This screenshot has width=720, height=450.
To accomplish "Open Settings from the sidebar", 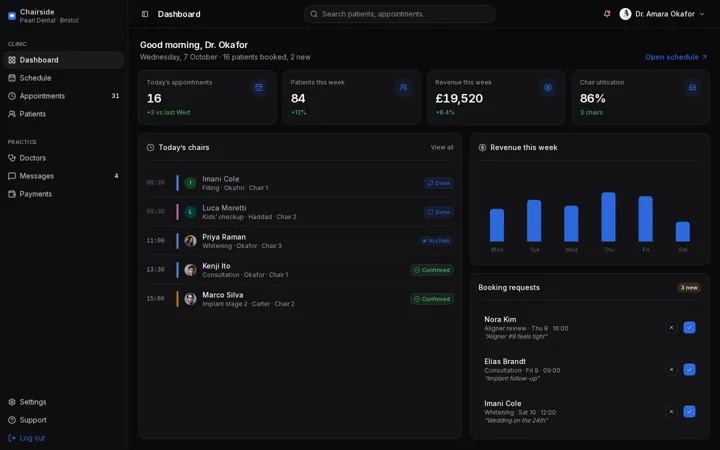I will [63, 402].
